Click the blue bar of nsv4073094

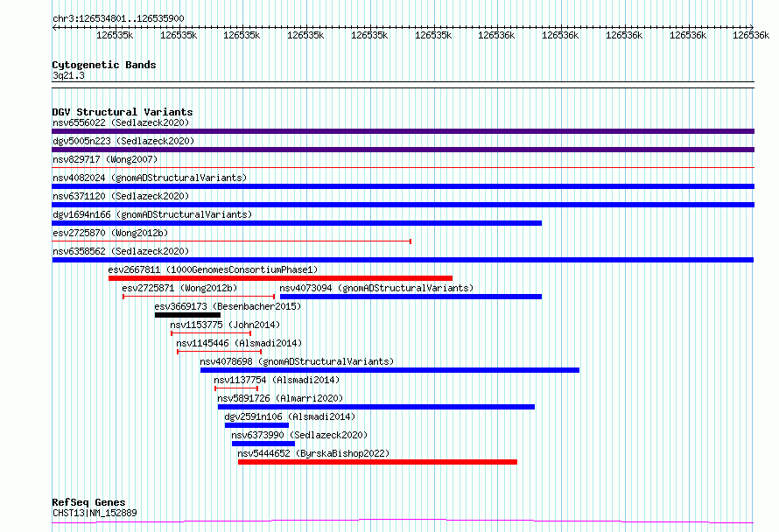tap(411, 297)
